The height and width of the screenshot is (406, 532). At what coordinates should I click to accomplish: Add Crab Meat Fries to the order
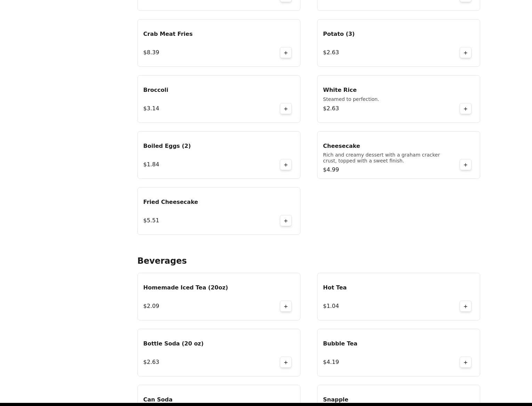coord(286,53)
